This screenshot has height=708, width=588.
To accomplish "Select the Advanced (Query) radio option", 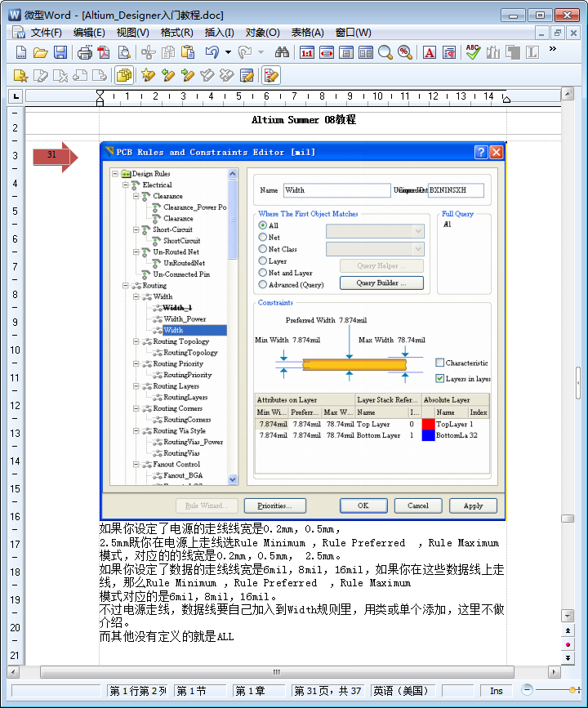I will (x=262, y=284).
